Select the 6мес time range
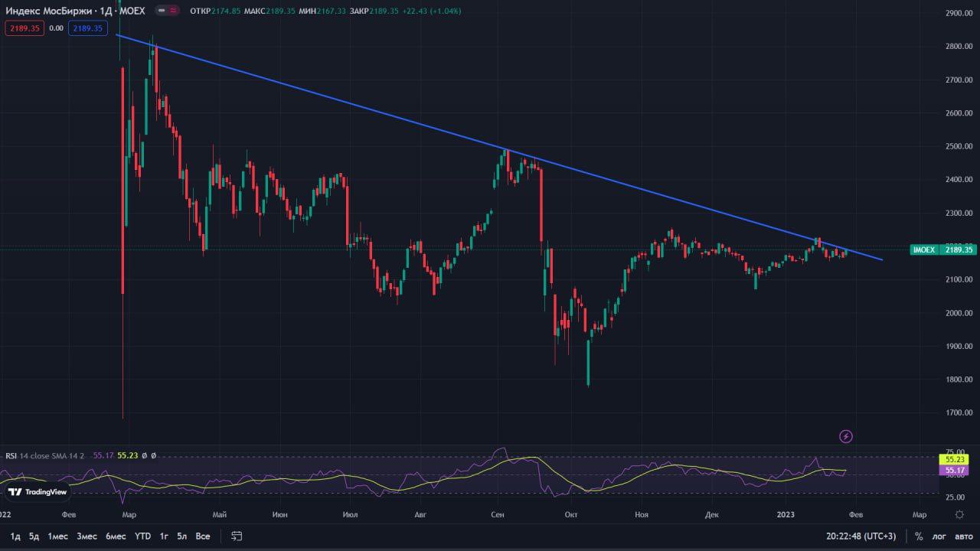 tap(116, 536)
